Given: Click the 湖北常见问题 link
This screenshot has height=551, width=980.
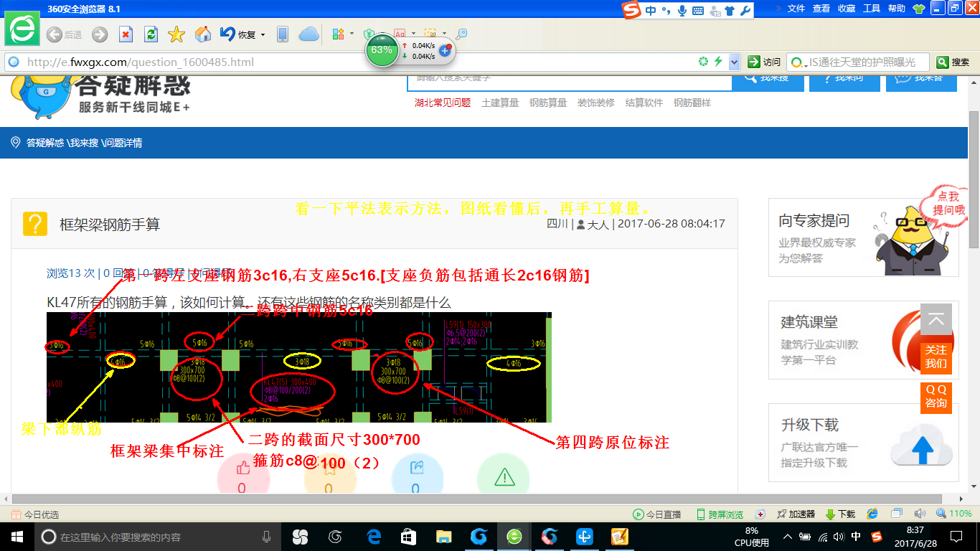Looking at the screenshot, I should coord(443,103).
